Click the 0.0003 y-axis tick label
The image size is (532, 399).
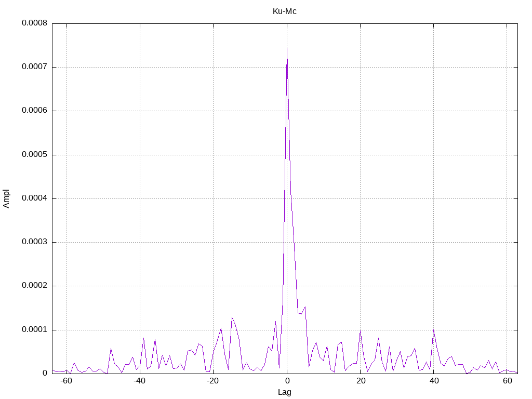pyautogui.click(x=35, y=242)
